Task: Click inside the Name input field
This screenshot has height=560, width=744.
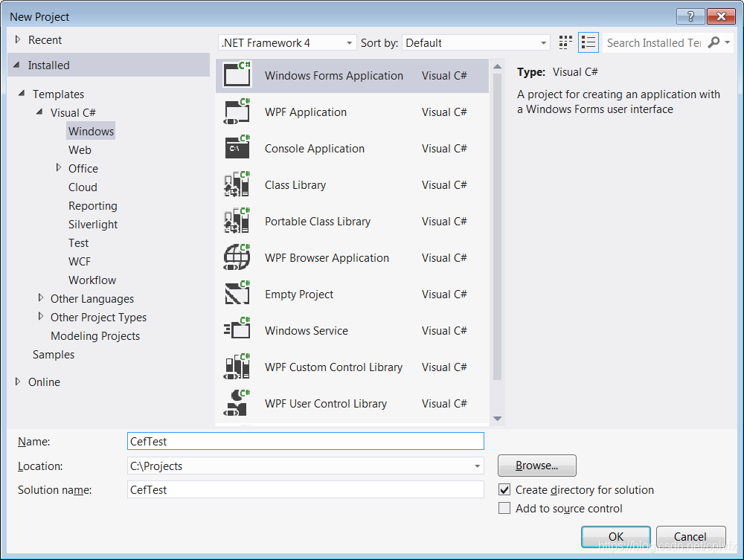Action: tap(305, 440)
